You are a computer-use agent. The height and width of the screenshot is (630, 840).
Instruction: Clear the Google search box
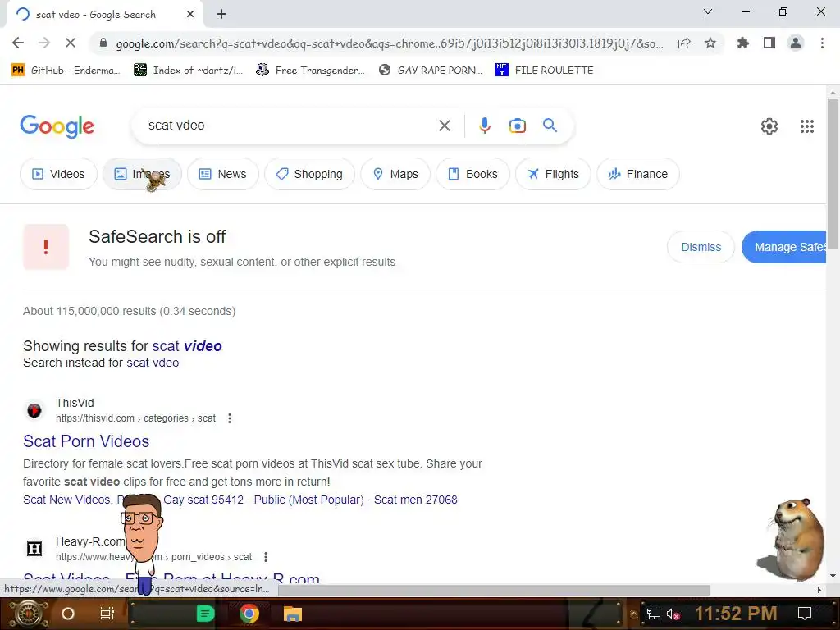[444, 126]
